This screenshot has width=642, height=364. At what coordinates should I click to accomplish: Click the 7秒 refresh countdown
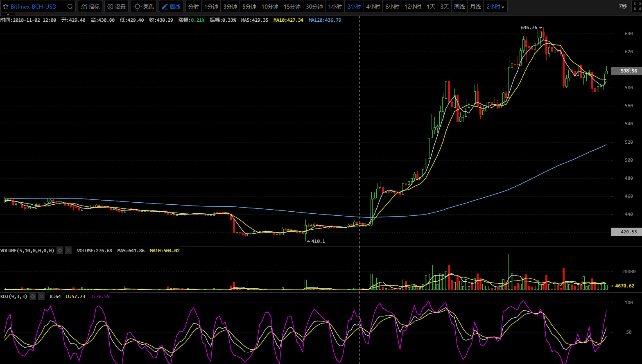coord(623,6)
